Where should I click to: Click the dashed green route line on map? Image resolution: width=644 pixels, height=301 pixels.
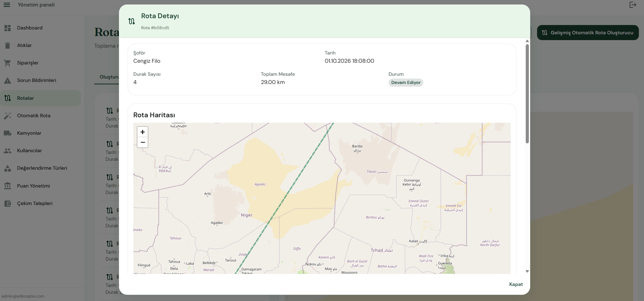(x=284, y=198)
